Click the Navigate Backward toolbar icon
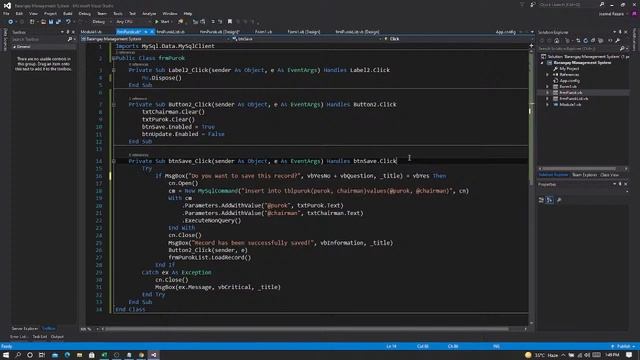The height and width of the screenshot is (360, 640). (11, 22)
